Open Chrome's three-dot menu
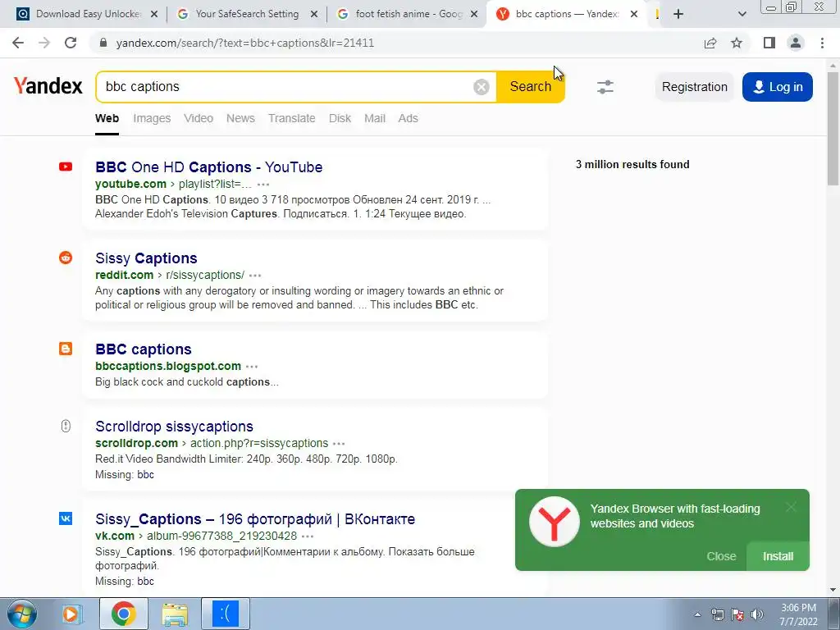This screenshot has width=840, height=630. click(x=822, y=43)
